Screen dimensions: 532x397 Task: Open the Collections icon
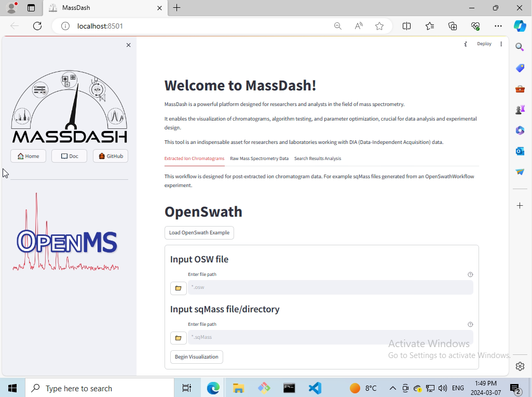(453, 26)
